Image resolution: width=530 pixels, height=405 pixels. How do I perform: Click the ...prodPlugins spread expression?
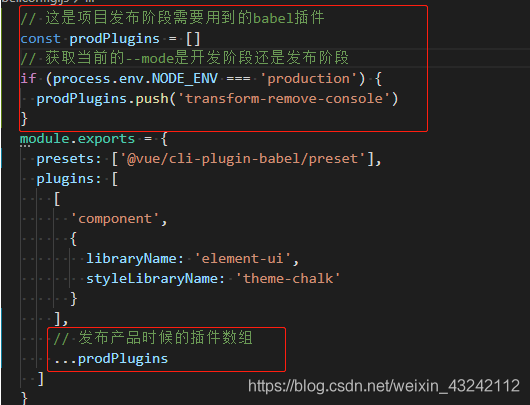coord(111,359)
